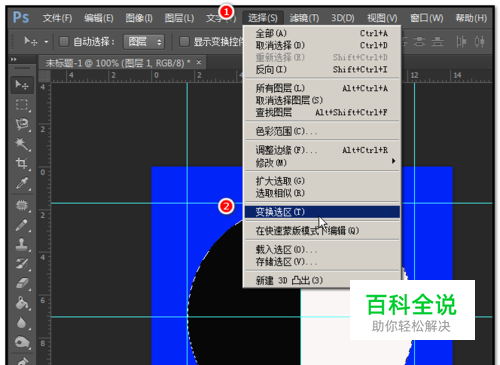500x365 pixels.
Task: Close the 未标题-1 document tab
Action: pyautogui.click(x=199, y=62)
